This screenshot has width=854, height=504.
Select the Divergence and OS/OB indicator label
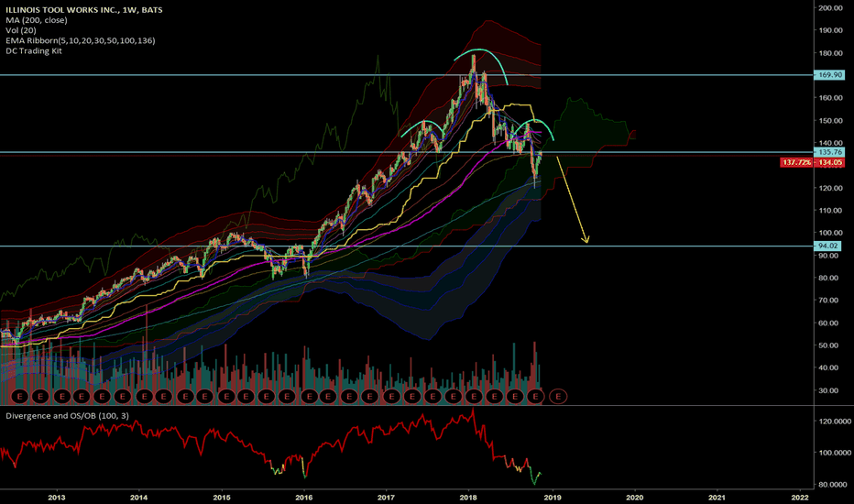click(x=68, y=416)
